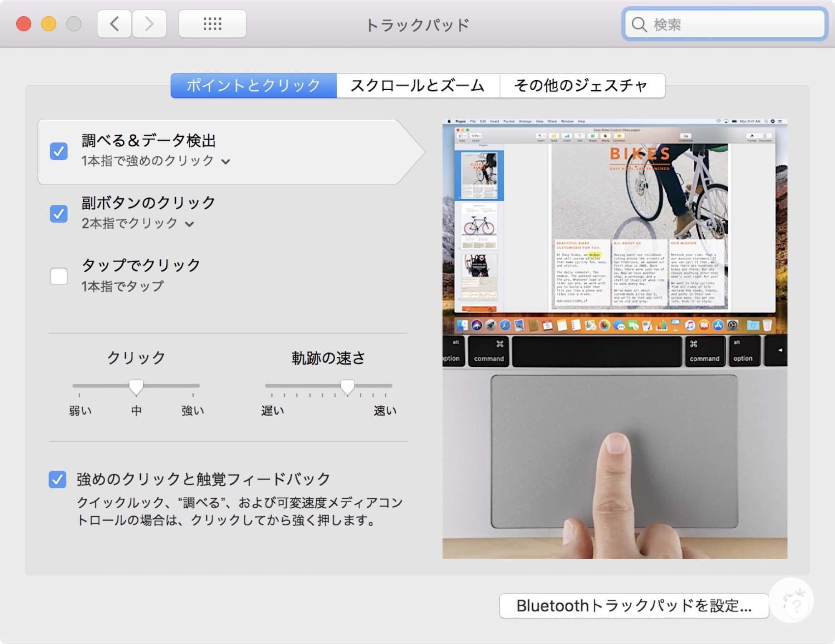835x644 pixels.
Task: Click the magnifier icon in the search field
Action: (639, 24)
